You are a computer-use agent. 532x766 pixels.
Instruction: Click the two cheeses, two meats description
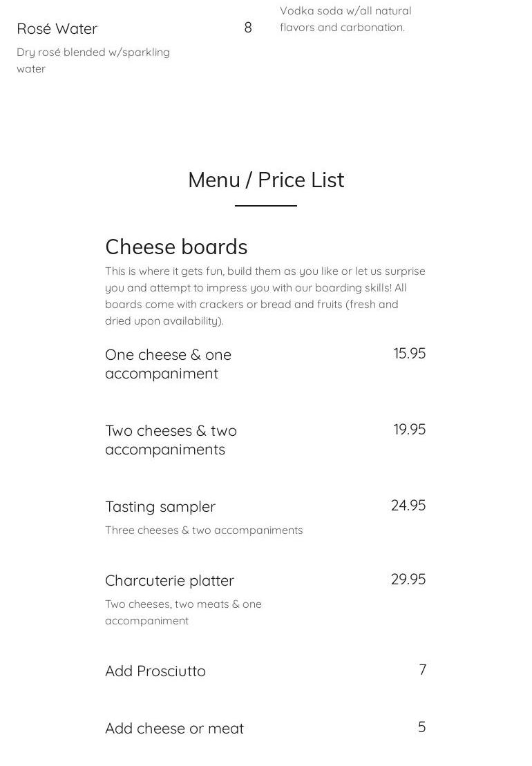(183, 613)
